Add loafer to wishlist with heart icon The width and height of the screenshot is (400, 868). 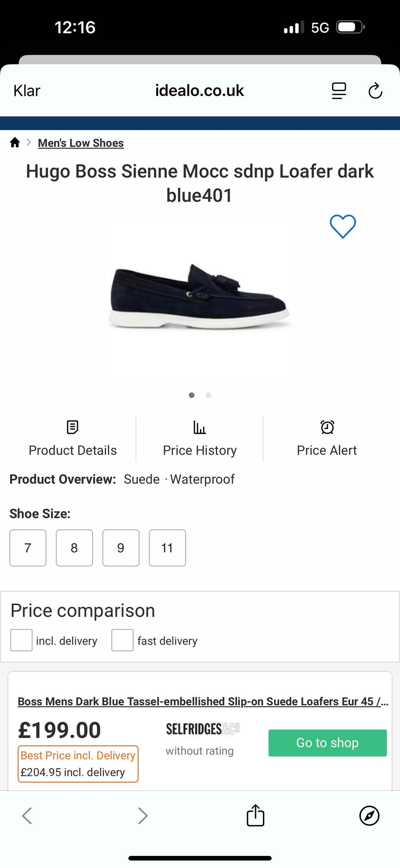[x=342, y=226]
